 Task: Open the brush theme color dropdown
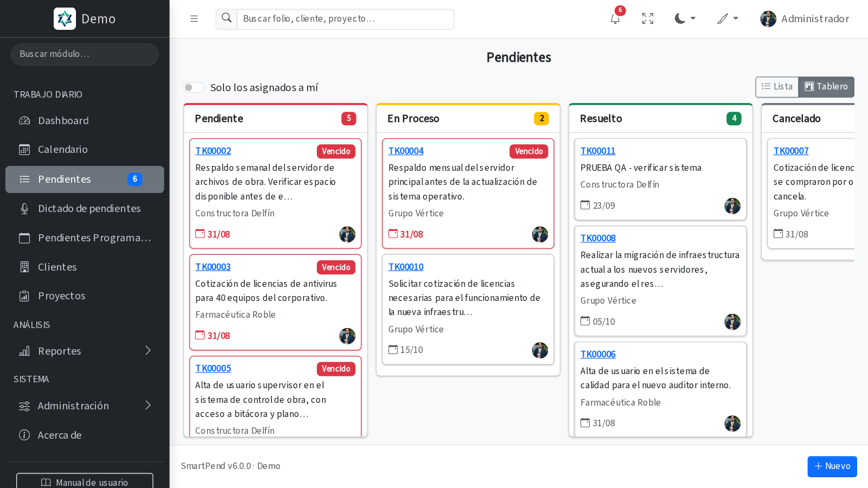pyautogui.click(x=728, y=19)
